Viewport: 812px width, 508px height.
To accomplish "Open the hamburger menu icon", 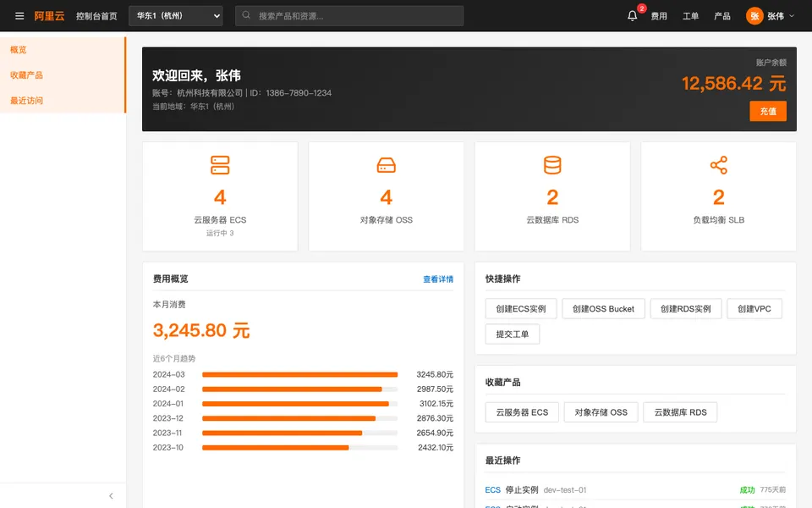I will click(19, 16).
